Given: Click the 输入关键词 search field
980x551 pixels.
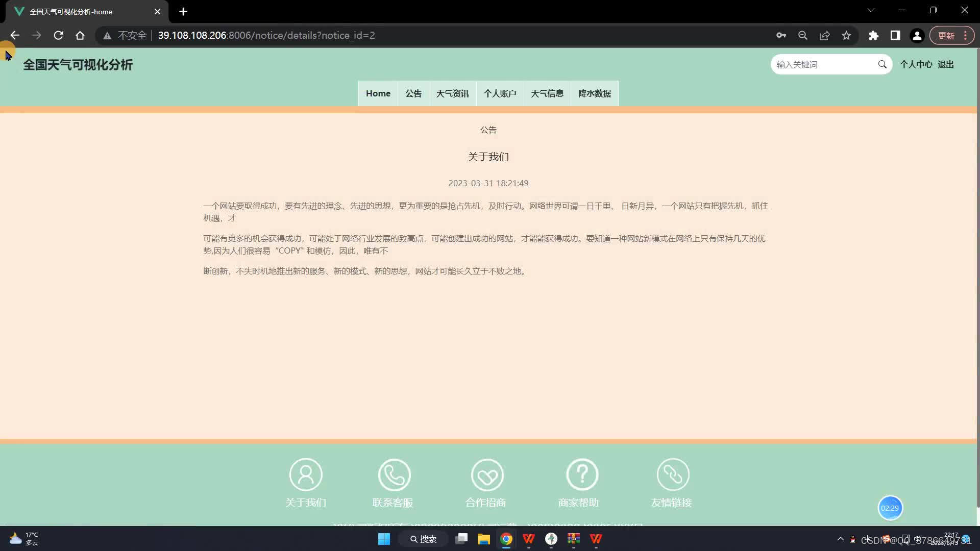Looking at the screenshot, I should pyautogui.click(x=823, y=64).
